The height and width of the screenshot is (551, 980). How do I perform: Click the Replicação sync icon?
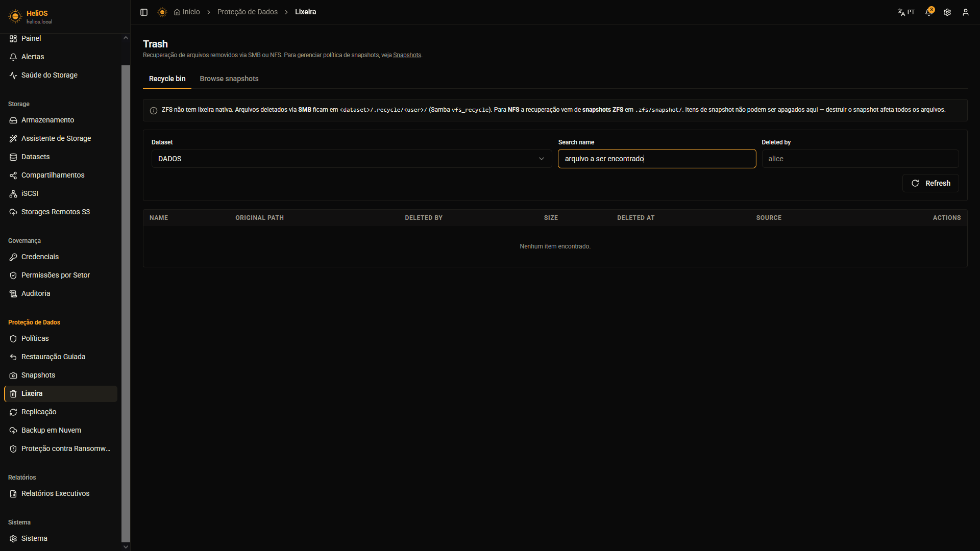pyautogui.click(x=13, y=412)
